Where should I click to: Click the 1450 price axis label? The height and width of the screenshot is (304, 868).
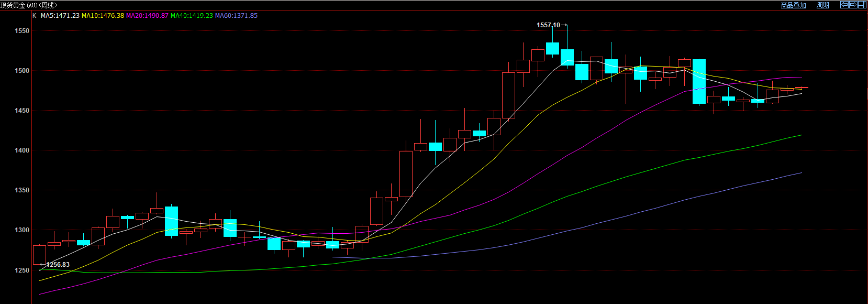[22, 111]
